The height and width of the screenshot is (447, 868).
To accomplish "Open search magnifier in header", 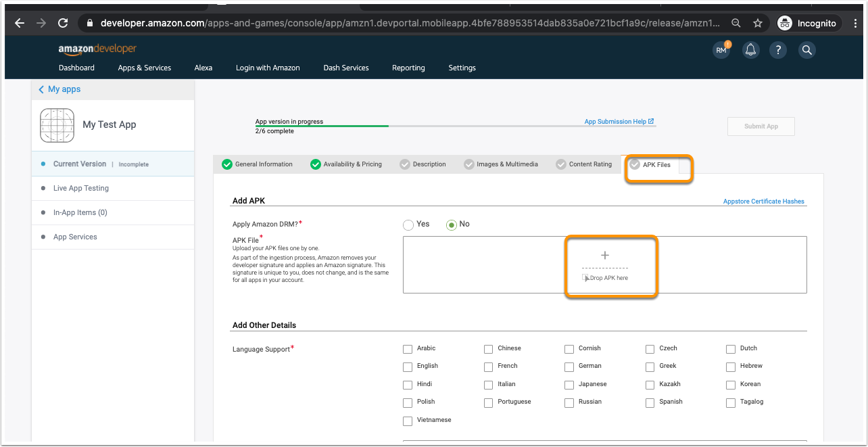I will [x=806, y=50].
